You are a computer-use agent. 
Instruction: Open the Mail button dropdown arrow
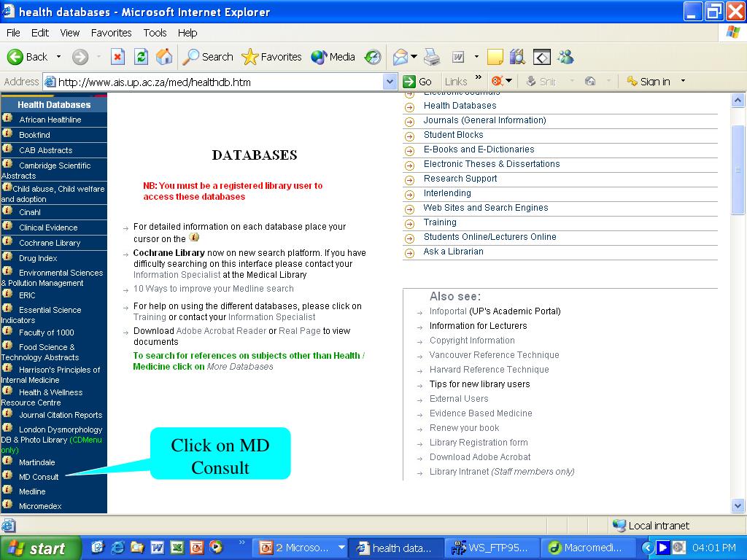click(414, 57)
